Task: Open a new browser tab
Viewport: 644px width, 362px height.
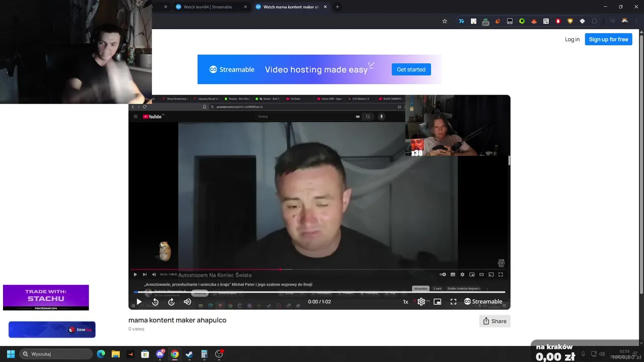Action: [337, 7]
